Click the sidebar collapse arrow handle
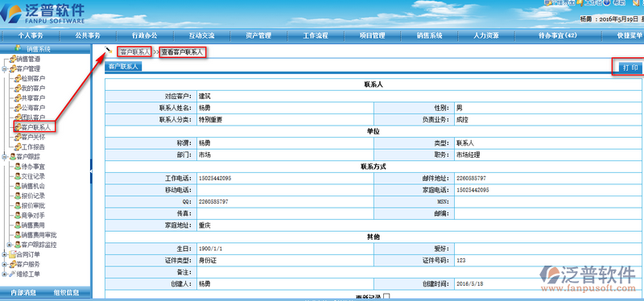Screen dimensions: 644x301 click(x=91, y=171)
